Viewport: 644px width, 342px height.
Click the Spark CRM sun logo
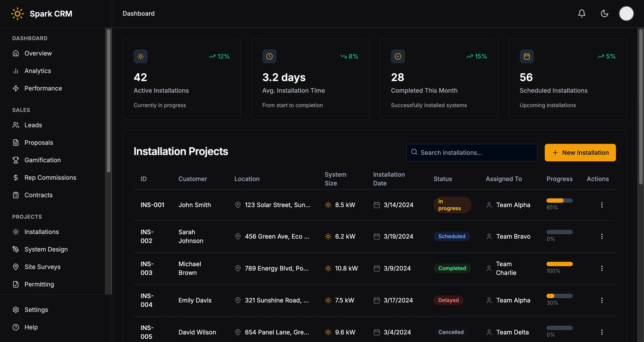[17, 14]
